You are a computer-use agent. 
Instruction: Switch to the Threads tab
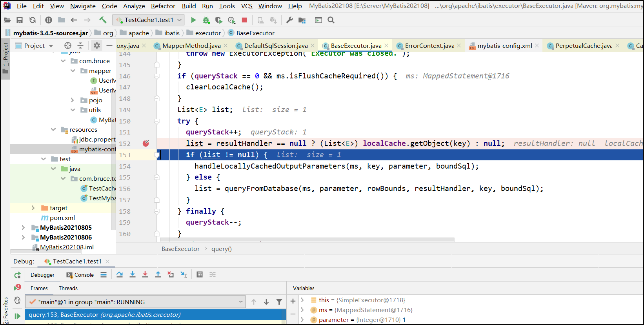68,288
